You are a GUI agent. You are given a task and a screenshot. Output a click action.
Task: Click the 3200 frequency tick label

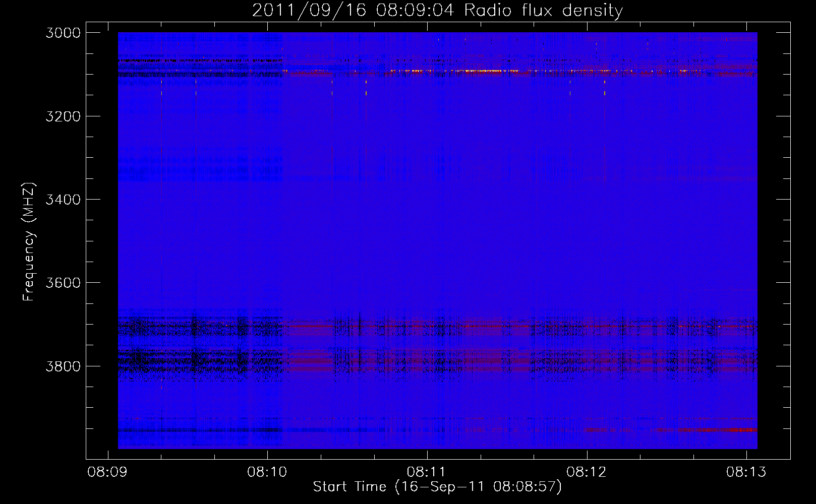coord(63,116)
